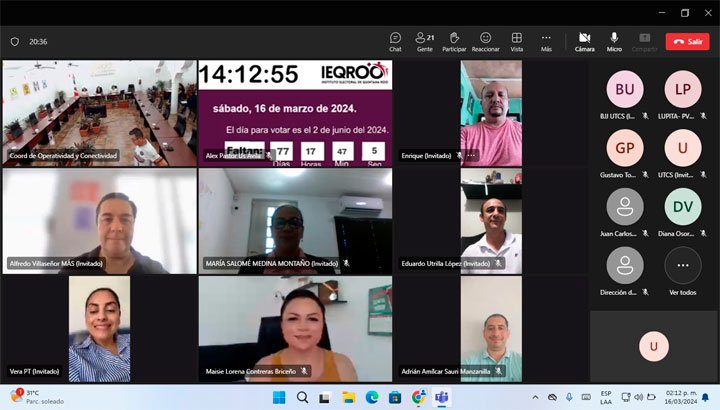720x410 pixels.
Task: Select María Salomé Medina's video tile
Action: pos(295,221)
